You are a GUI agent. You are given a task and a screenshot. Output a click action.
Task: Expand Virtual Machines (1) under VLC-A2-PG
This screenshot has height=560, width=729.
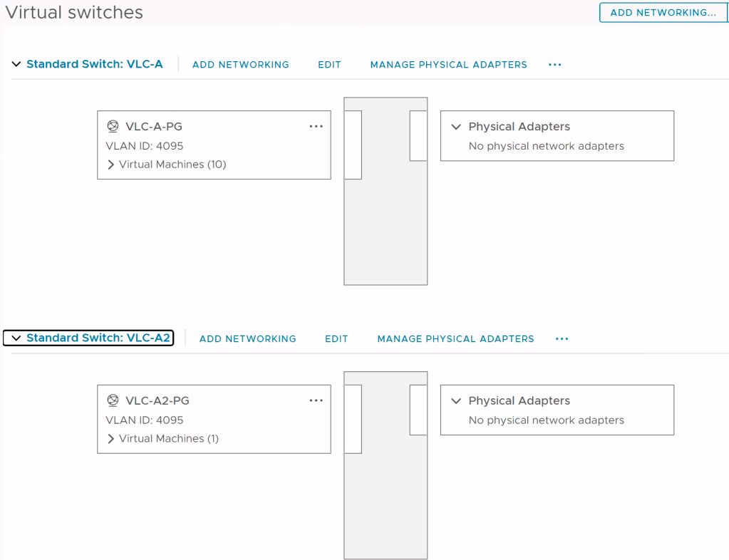tap(111, 439)
